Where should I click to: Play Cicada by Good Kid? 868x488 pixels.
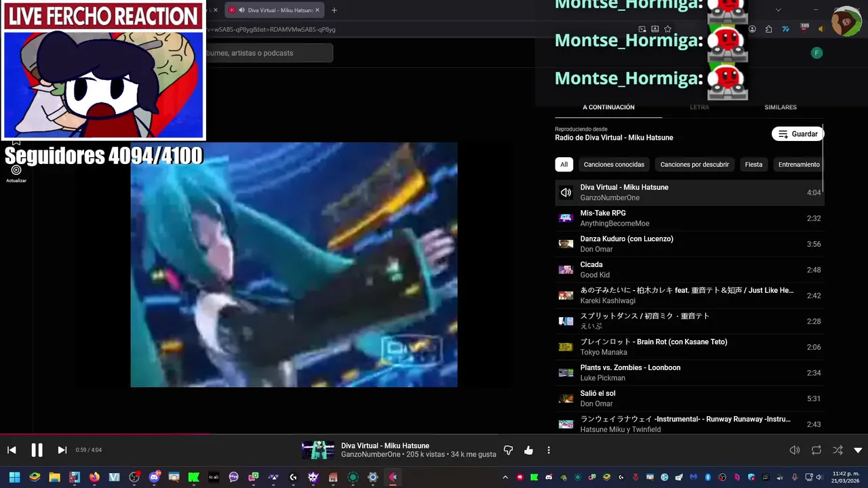click(x=689, y=270)
